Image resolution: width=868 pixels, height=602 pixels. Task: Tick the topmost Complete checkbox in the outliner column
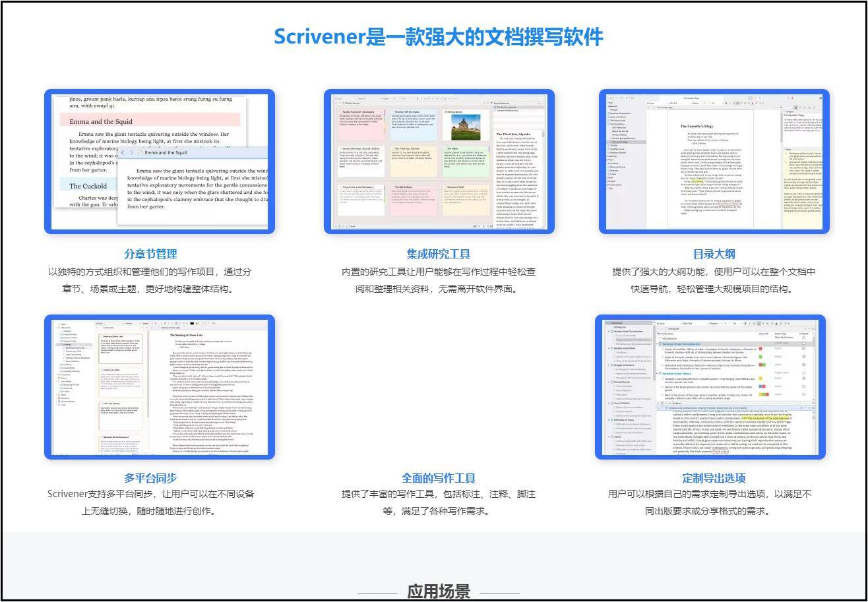803,338
